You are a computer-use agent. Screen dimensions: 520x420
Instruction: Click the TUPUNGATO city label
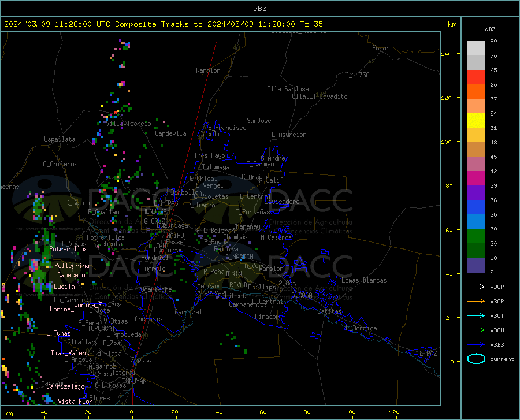(x=103, y=329)
